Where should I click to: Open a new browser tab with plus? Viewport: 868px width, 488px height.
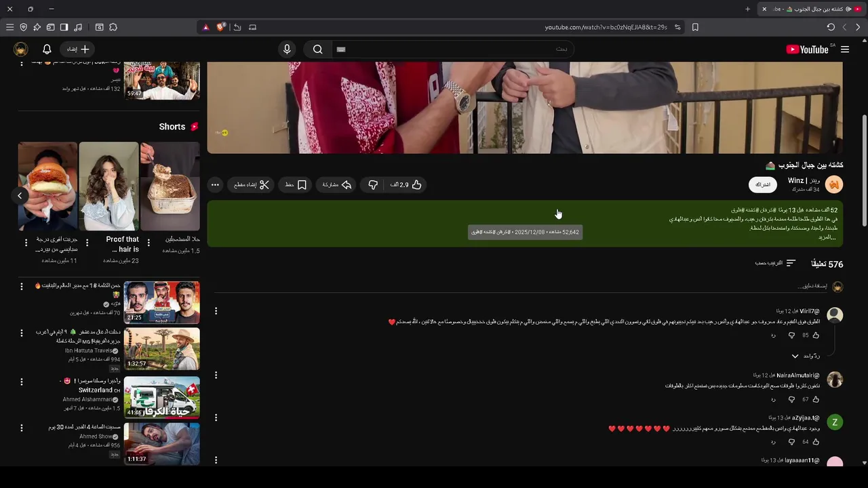[x=747, y=9]
